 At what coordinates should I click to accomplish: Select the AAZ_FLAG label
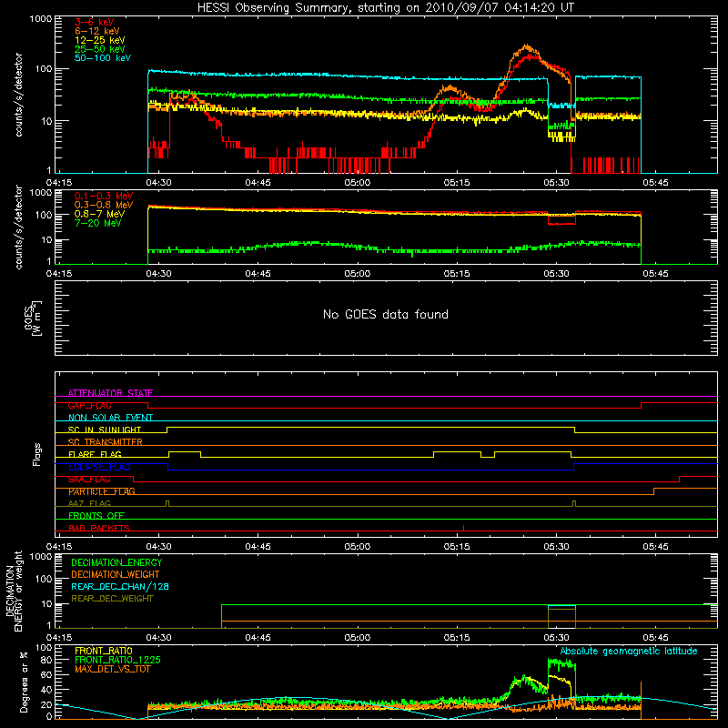89,503
